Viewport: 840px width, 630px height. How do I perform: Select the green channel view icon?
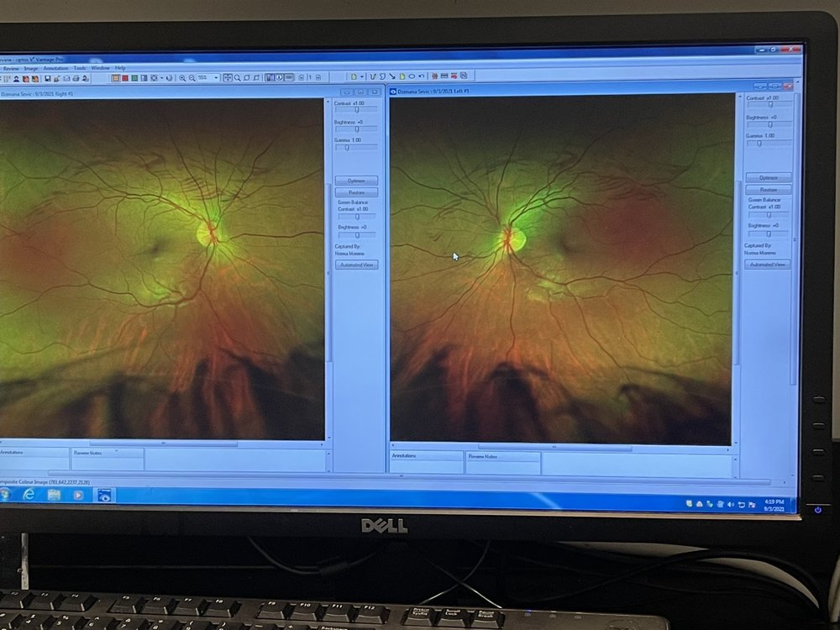point(134,78)
